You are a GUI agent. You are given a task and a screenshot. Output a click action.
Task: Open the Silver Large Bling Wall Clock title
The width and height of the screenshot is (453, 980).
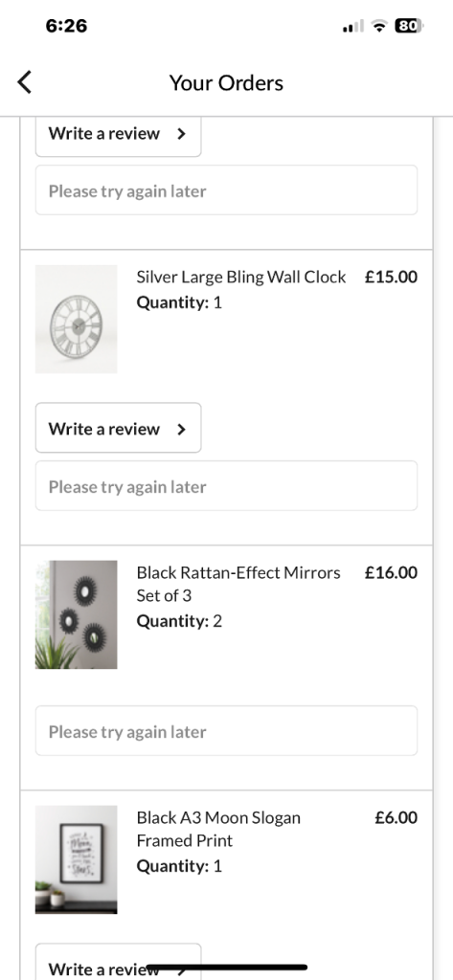tap(241, 277)
